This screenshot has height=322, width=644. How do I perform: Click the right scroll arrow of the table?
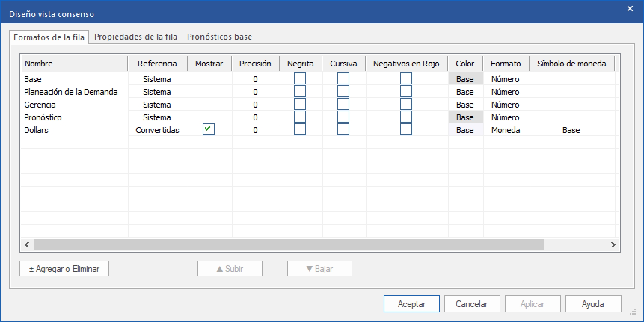(x=613, y=245)
